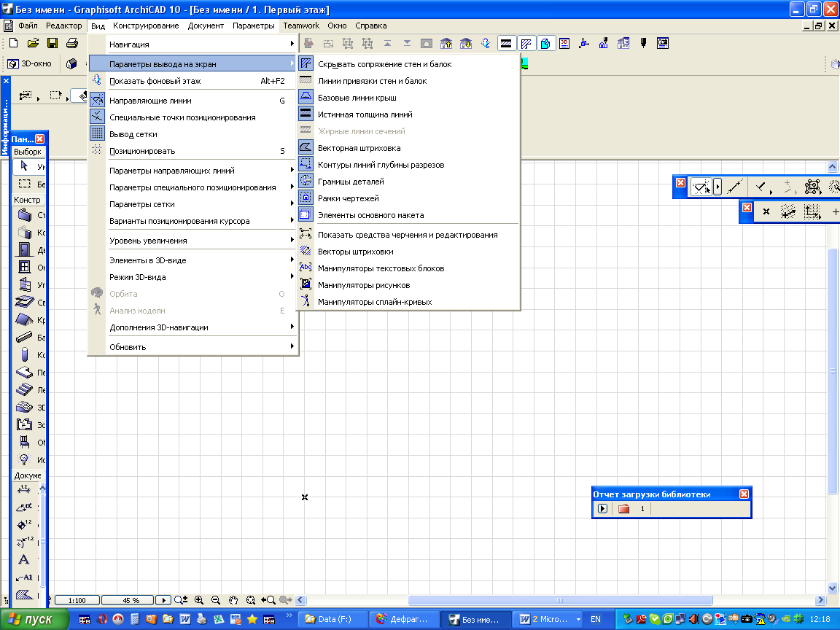This screenshot has width=840, height=630.
Task: Toggle Элементы основного макета
Action: click(x=409, y=215)
